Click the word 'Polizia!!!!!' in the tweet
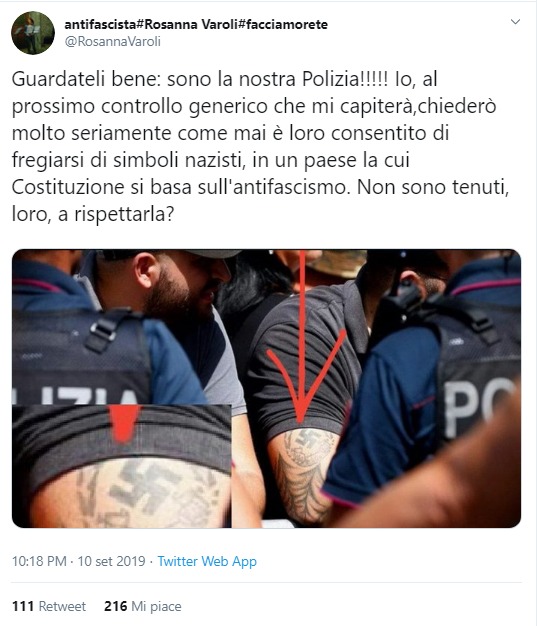Image resolution: width=537 pixels, height=626 pixels. [345, 79]
